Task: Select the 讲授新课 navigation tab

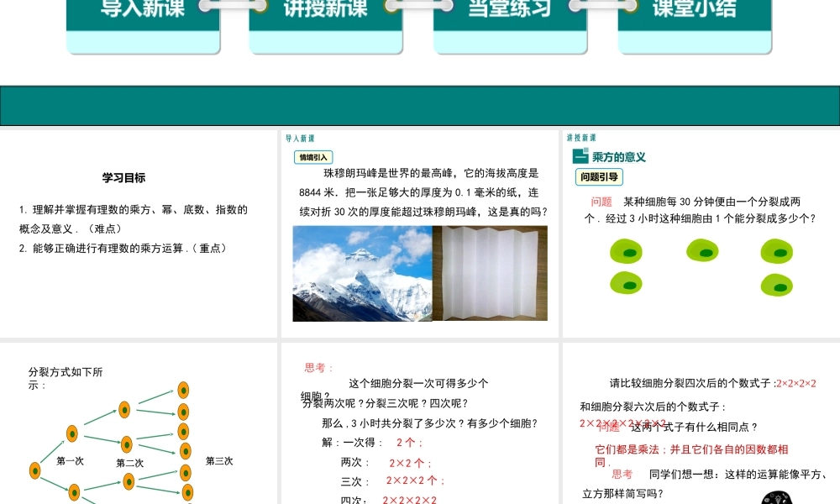Action: point(326,26)
